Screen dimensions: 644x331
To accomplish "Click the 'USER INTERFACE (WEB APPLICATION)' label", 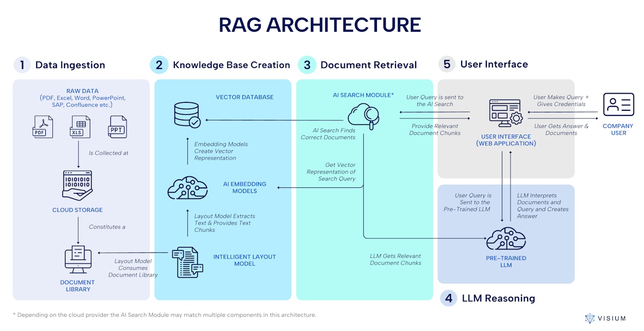I will (x=506, y=140).
